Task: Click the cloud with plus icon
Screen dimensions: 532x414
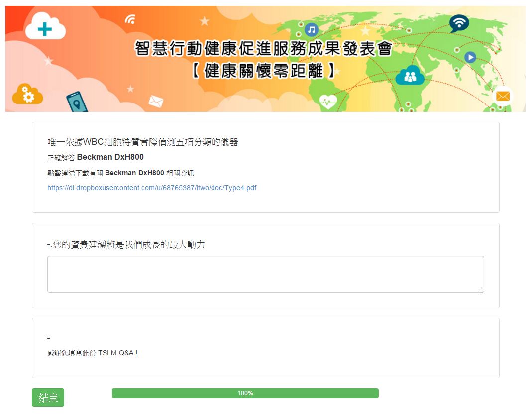Action: 45,27
